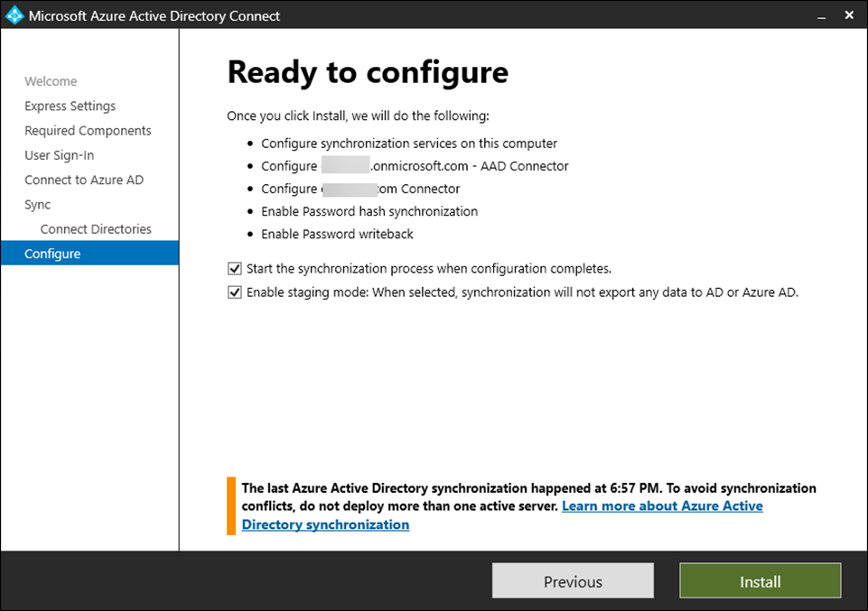
Task: Open 'Learn more about Azure Active Directory synchronization' link
Action: pyautogui.click(x=661, y=506)
